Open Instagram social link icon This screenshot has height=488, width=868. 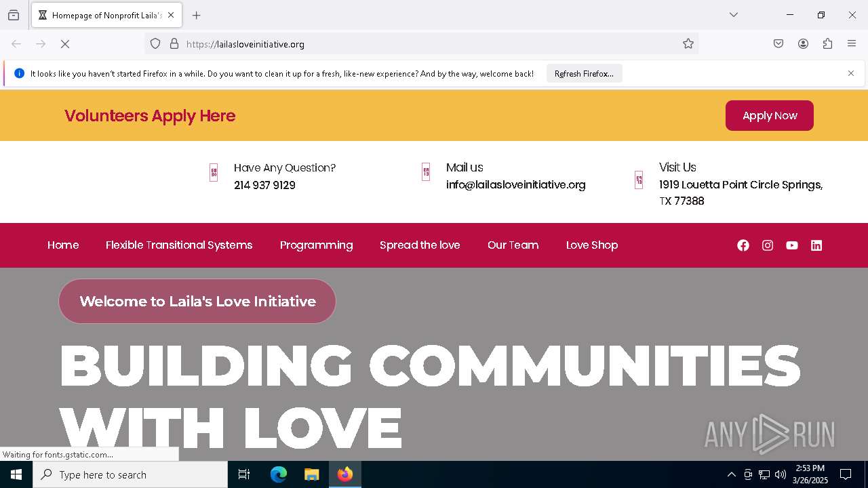768,245
